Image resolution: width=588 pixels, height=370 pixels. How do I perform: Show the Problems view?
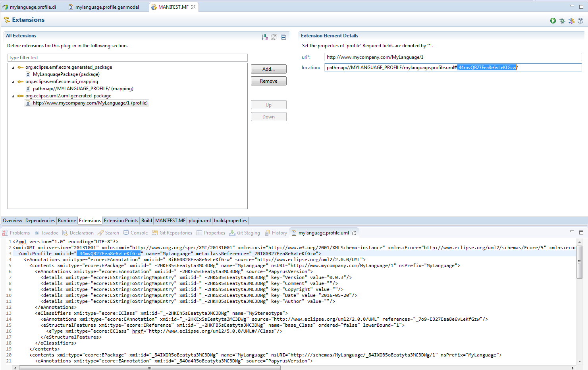click(x=16, y=233)
